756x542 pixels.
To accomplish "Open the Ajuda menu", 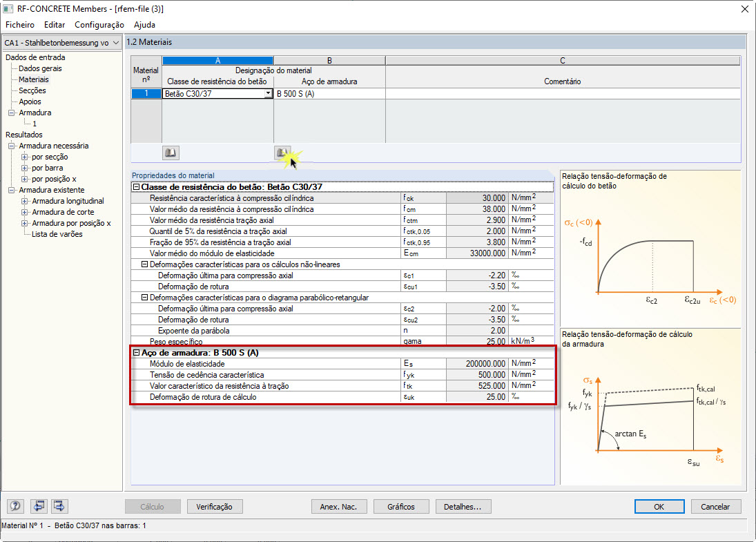I will click(x=145, y=25).
